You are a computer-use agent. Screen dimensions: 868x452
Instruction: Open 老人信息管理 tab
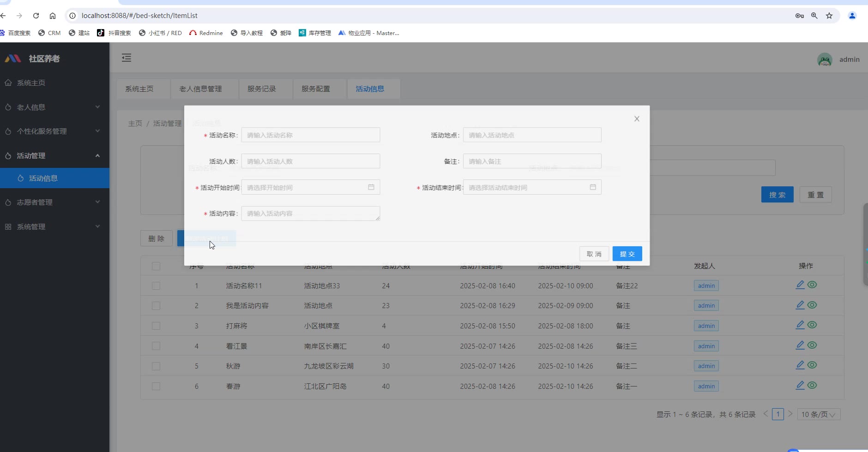pyautogui.click(x=200, y=89)
